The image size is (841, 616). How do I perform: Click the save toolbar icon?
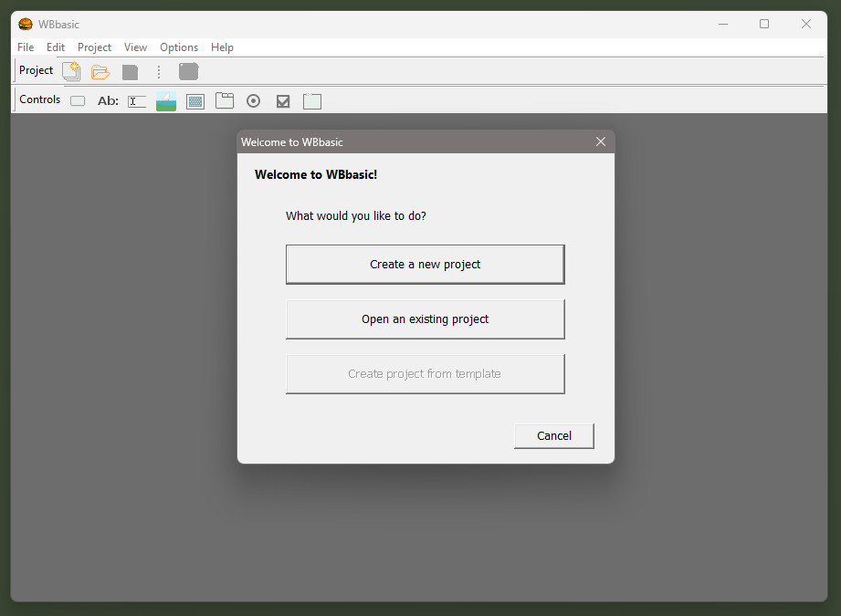pos(129,71)
